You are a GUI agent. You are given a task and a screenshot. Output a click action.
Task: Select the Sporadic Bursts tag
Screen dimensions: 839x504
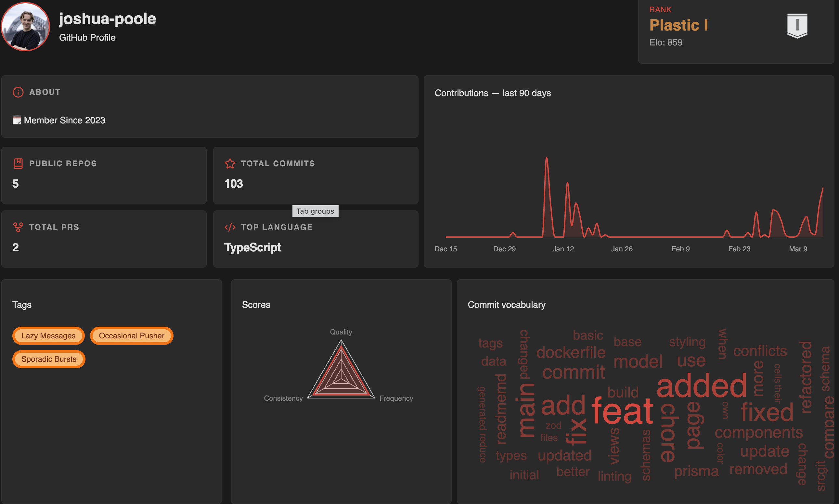click(x=49, y=359)
